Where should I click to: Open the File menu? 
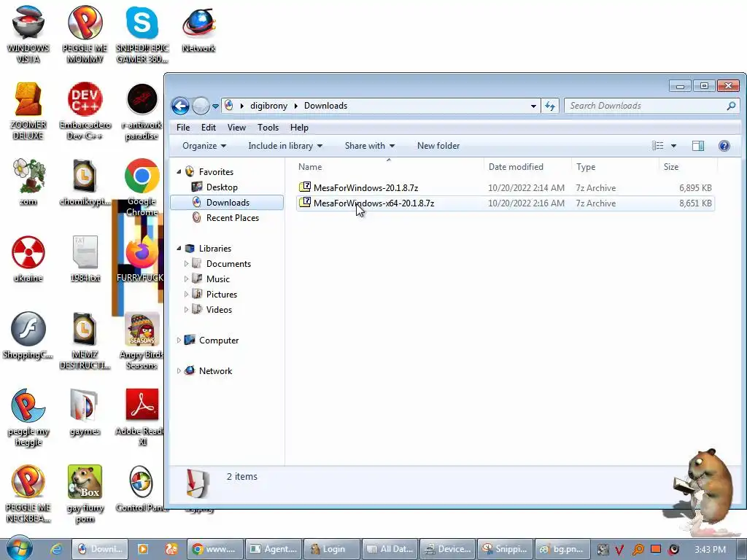[x=183, y=128]
